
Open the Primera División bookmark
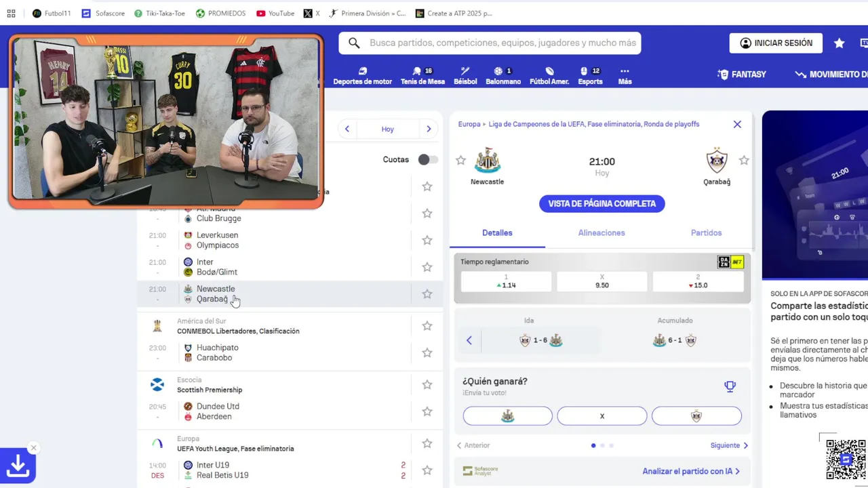coord(367,13)
